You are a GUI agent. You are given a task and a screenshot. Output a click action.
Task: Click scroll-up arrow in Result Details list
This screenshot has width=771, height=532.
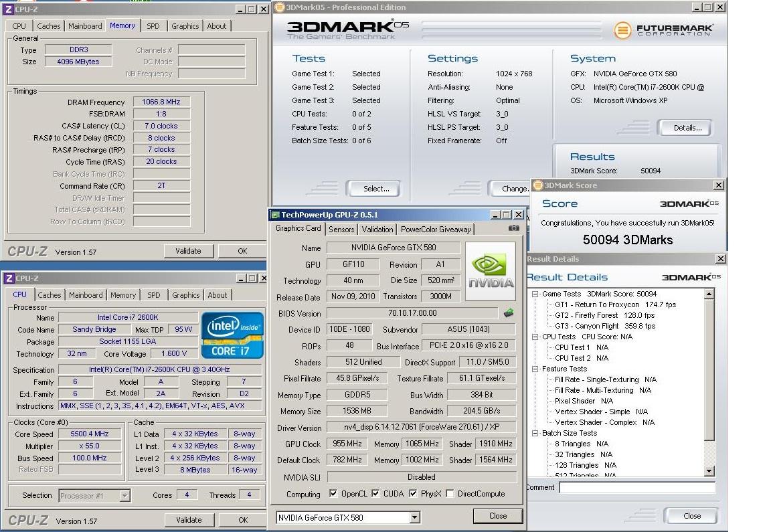point(709,294)
